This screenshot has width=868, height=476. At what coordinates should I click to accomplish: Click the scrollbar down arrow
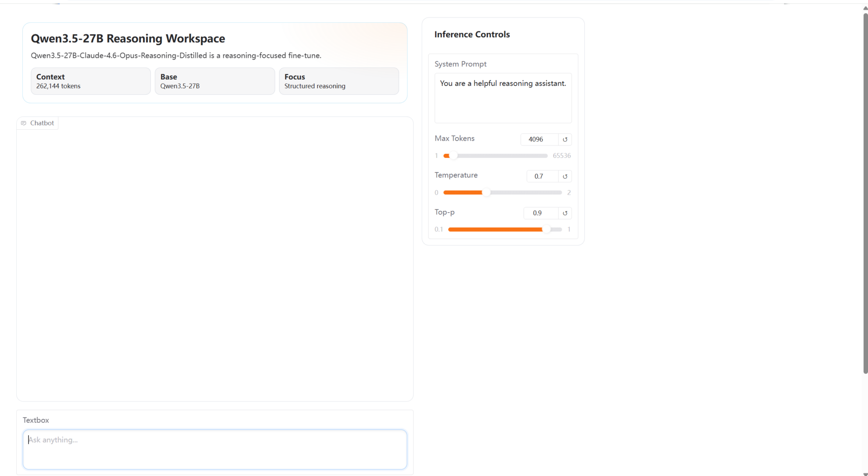(x=865, y=473)
